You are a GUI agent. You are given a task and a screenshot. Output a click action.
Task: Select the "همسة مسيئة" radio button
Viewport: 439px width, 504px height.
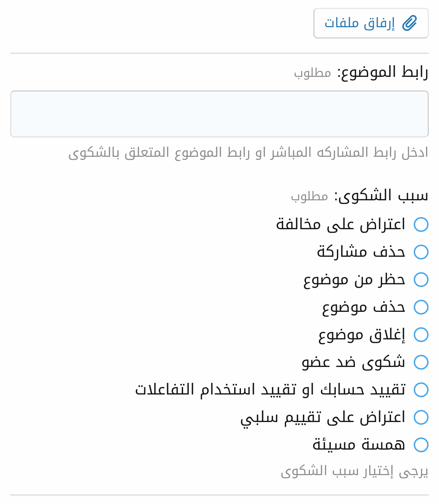[421, 445]
